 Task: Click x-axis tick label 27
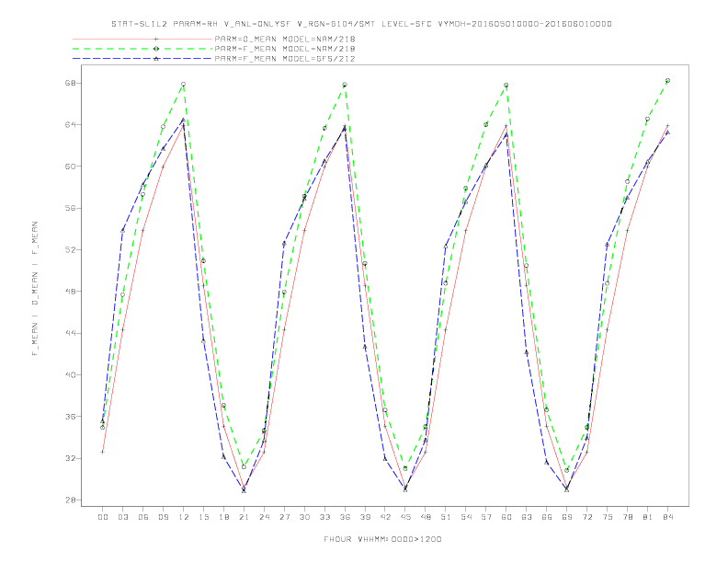point(284,517)
